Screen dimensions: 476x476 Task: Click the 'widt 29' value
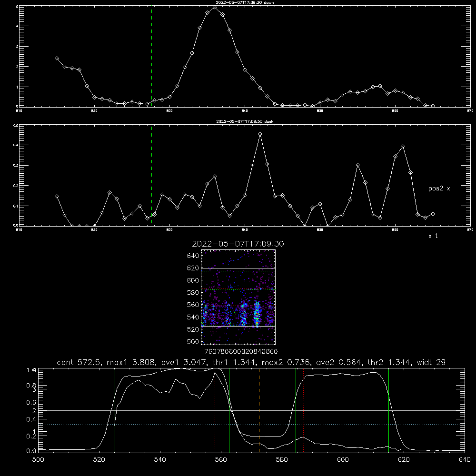pos(431,362)
